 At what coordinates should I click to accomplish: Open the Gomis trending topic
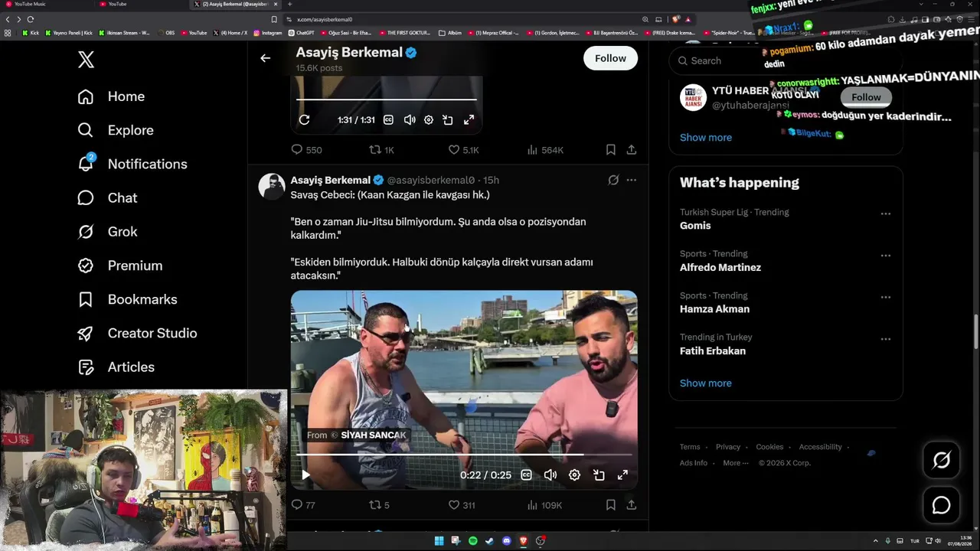pyautogui.click(x=695, y=226)
